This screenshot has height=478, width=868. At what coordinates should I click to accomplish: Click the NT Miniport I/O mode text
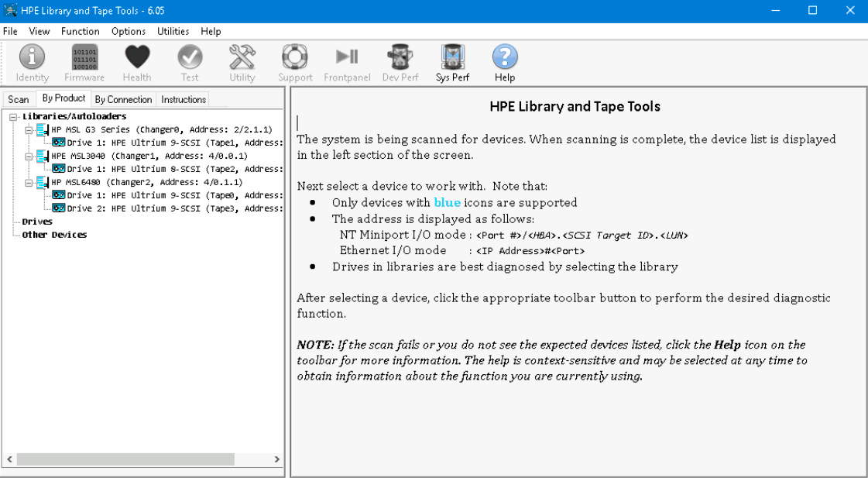(403, 235)
